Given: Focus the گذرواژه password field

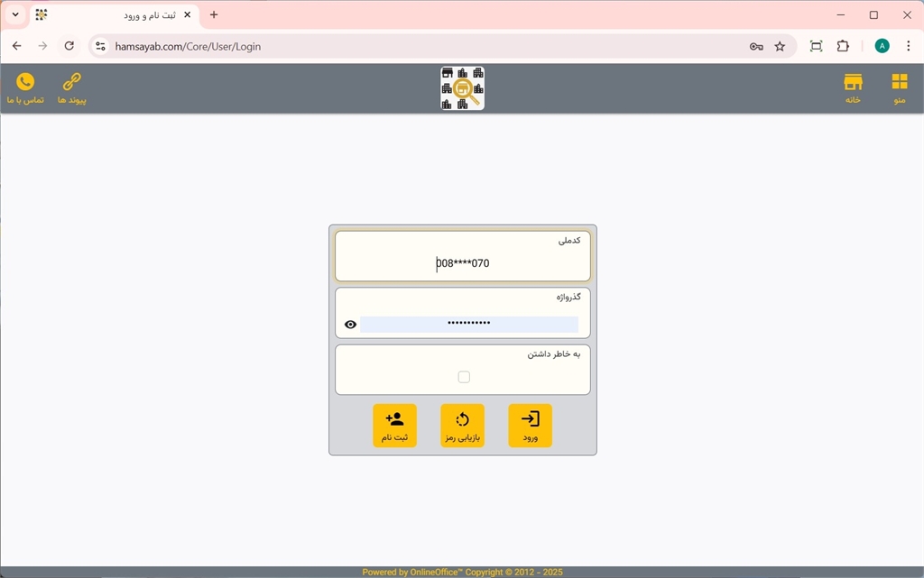Looking at the screenshot, I should pyautogui.click(x=468, y=324).
